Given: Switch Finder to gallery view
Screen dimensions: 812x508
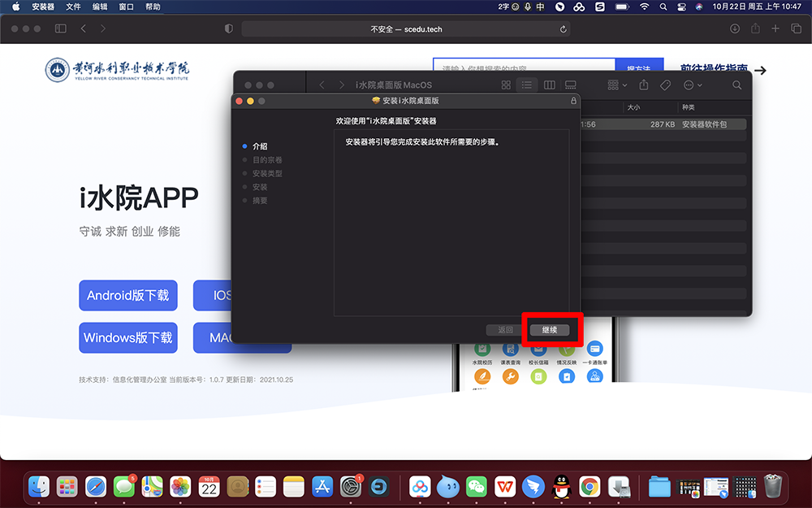Looking at the screenshot, I should [571, 85].
